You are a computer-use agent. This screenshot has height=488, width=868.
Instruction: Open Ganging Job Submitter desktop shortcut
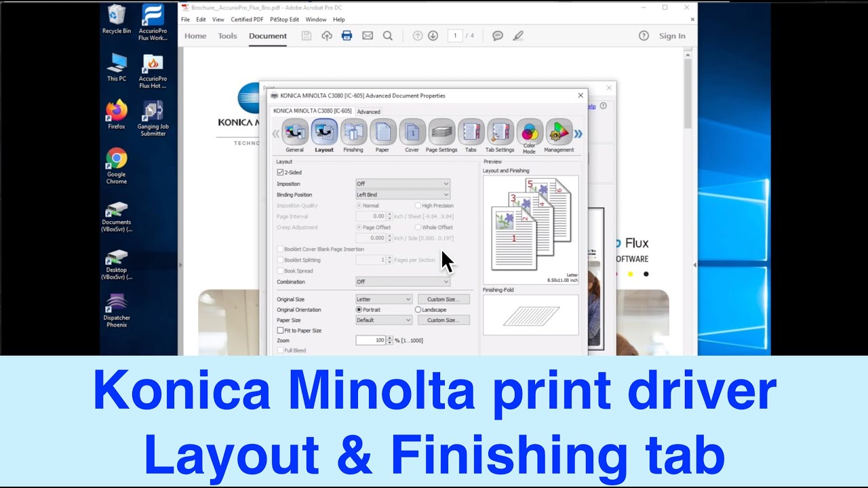pyautogui.click(x=153, y=119)
